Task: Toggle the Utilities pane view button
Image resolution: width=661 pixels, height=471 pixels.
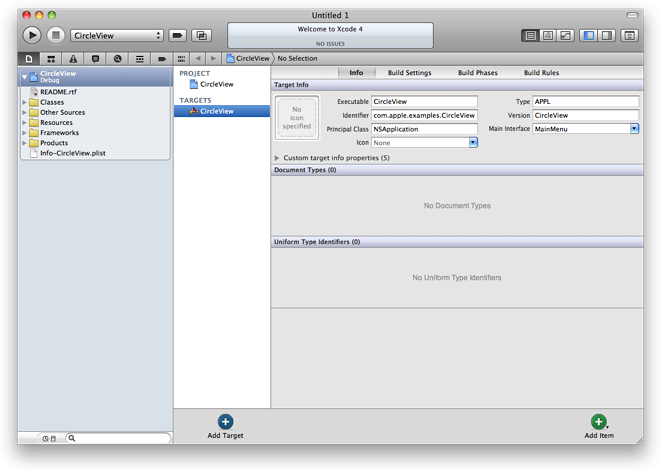Action: (607, 35)
